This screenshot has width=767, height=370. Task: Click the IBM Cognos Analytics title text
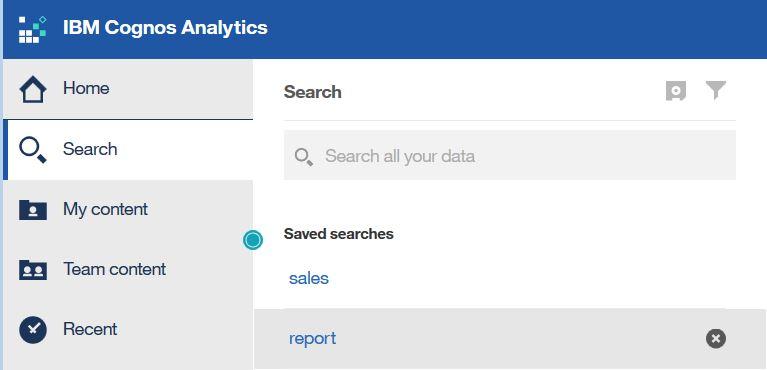tap(165, 27)
